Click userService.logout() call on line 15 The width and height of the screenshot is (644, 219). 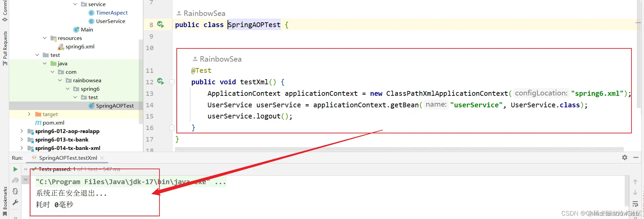(250, 116)
